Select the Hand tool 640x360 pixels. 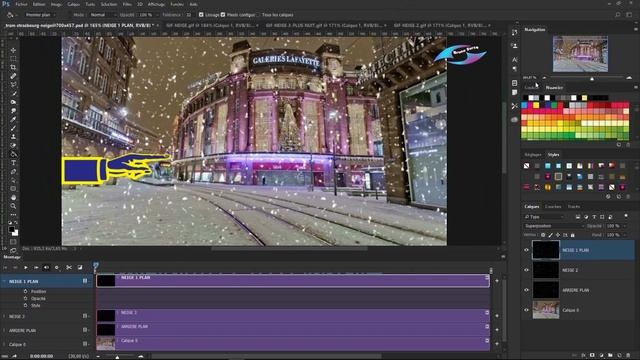[x=13, y=198]
